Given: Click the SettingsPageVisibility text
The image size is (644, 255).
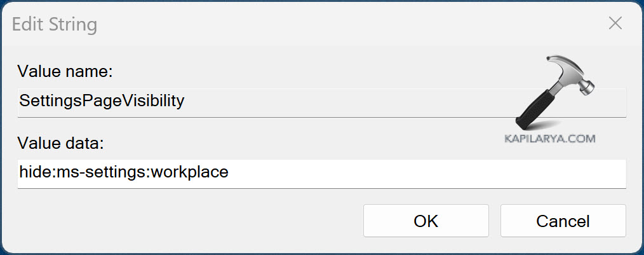Looking at the screenshot, I should 102,100.
